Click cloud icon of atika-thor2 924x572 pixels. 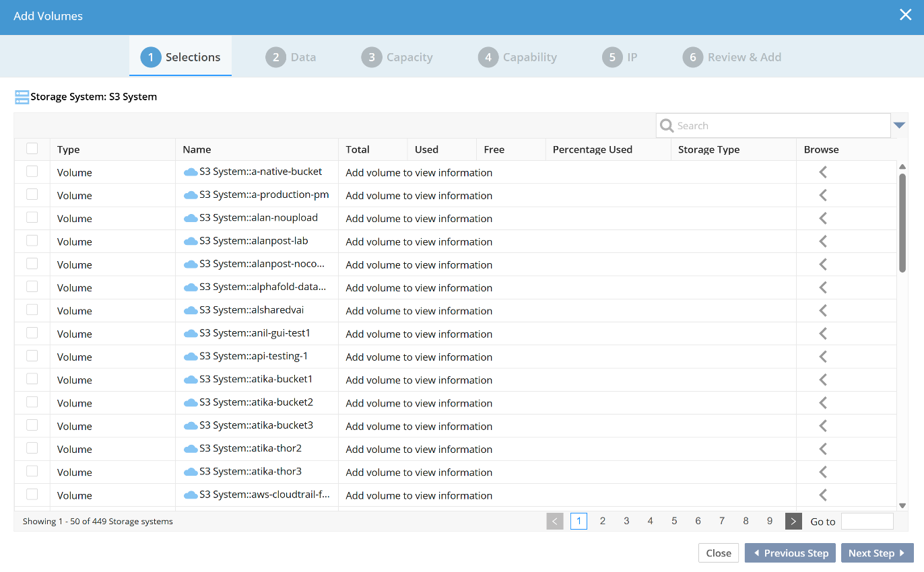191,449
